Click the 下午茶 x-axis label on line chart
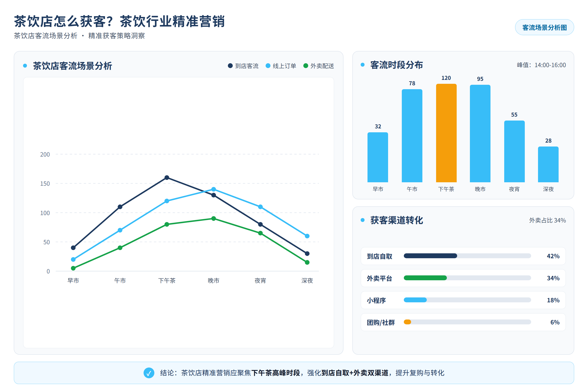Screen dimensions: 588x392 point(167,281)
